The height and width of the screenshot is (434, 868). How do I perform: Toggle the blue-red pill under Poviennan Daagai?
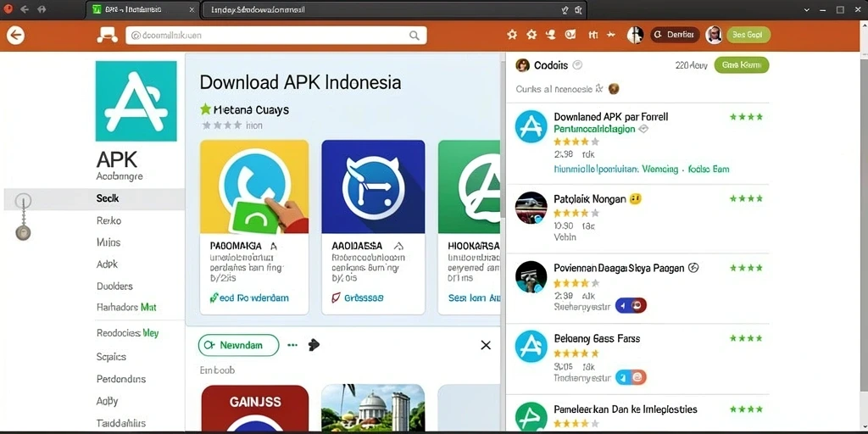(631, 305)
